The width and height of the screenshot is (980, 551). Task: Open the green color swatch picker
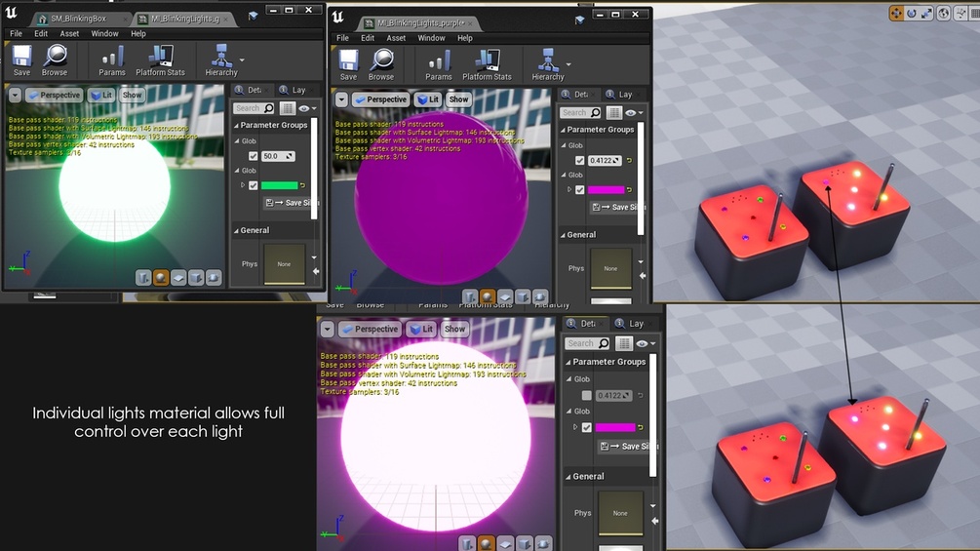[x=280, y=185]
